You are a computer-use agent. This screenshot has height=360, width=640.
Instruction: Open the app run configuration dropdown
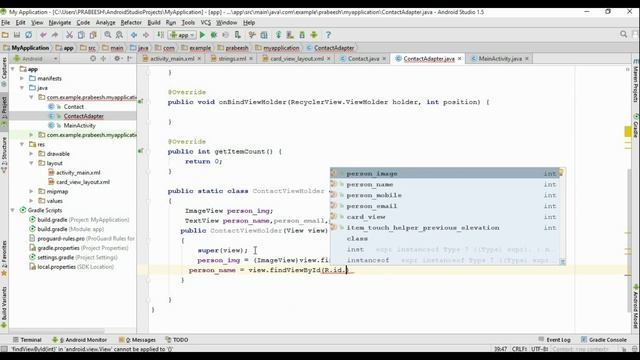[x=182, y=35]
